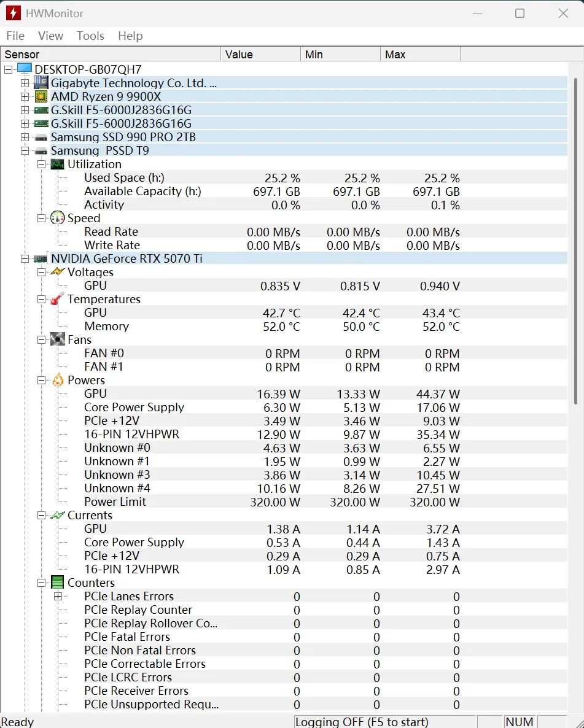Click the Temperatures thermometer icon

click(x=57, y=299)
